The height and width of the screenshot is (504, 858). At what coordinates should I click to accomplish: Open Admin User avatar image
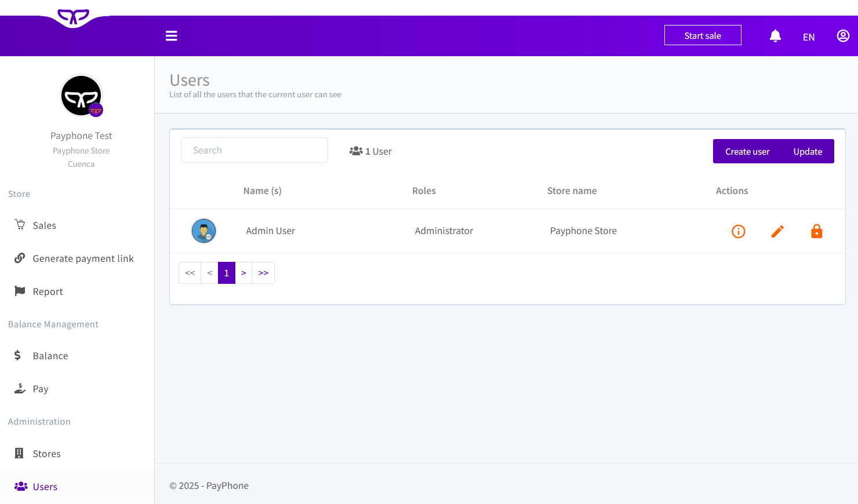click(x=204, y=231)
